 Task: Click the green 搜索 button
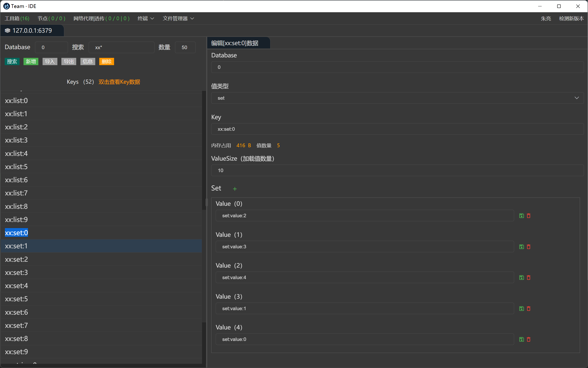12,62
